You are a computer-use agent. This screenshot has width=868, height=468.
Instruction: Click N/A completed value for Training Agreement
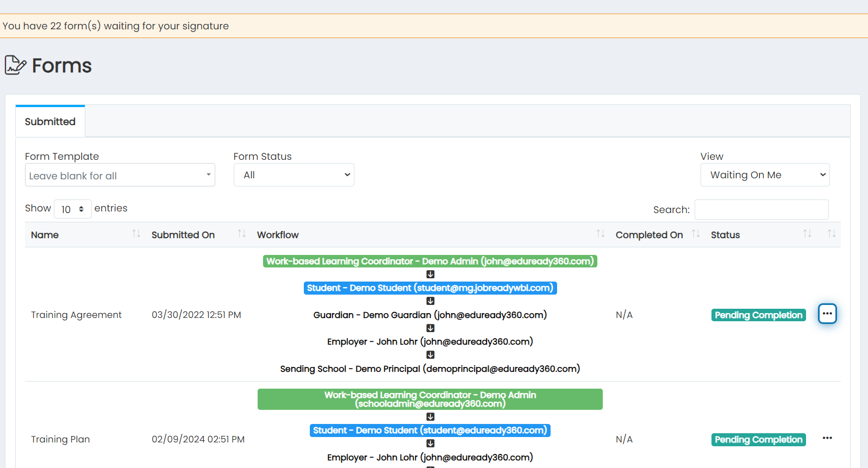click(x=624, y=315)
